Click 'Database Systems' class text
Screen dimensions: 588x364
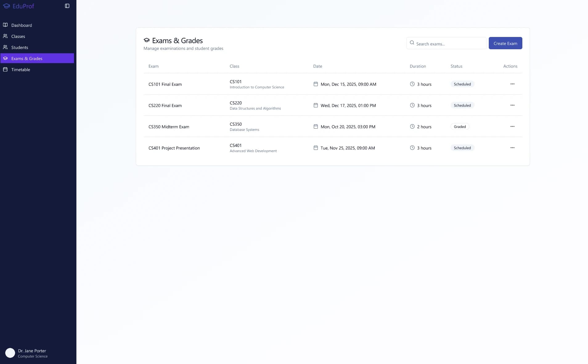244,130
